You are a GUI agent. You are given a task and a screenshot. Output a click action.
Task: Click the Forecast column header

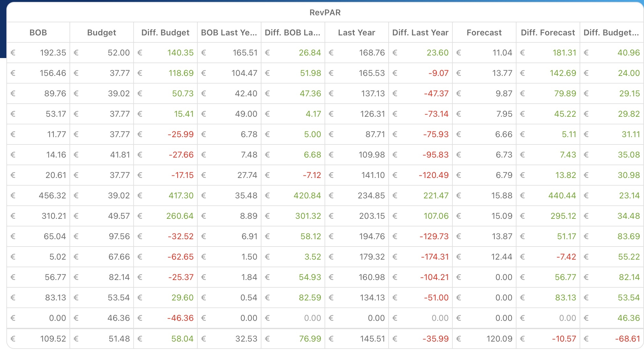pyautogui.click(x=484, y=33)
